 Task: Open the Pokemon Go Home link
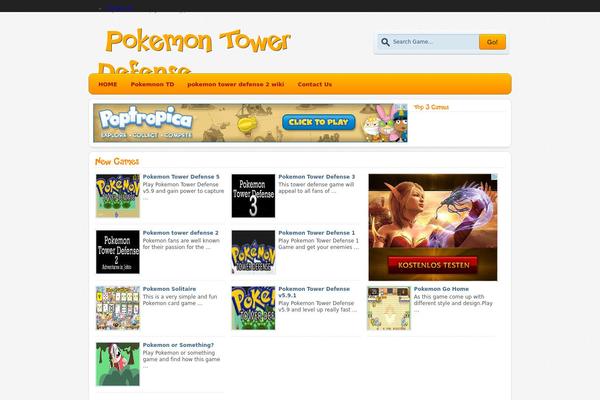(441, 289)
